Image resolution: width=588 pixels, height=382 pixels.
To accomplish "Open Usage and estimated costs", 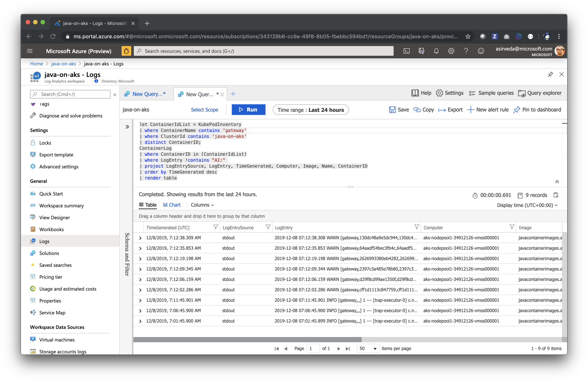I will coord(68,289).
